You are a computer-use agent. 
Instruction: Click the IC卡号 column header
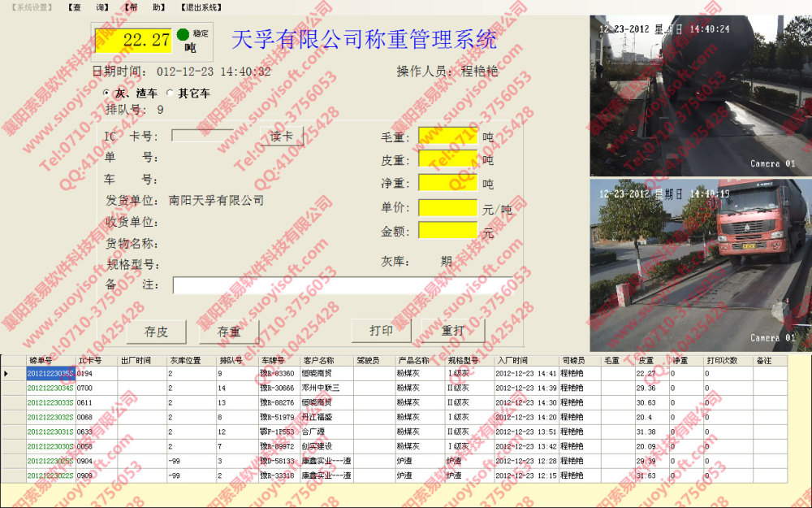[x=97, y=360]
